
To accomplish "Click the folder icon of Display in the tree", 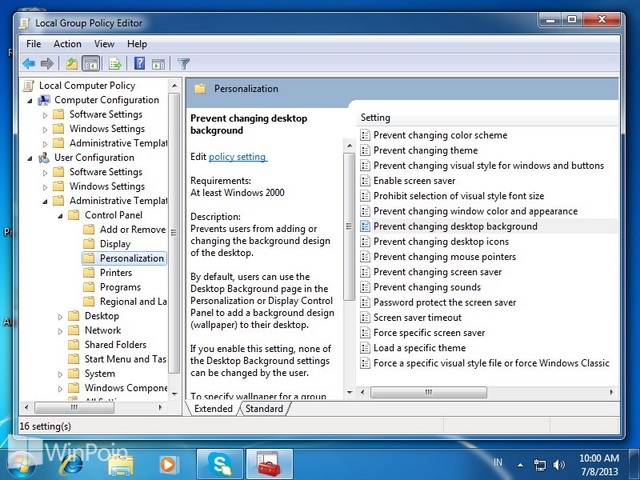I will click(89, 244).
